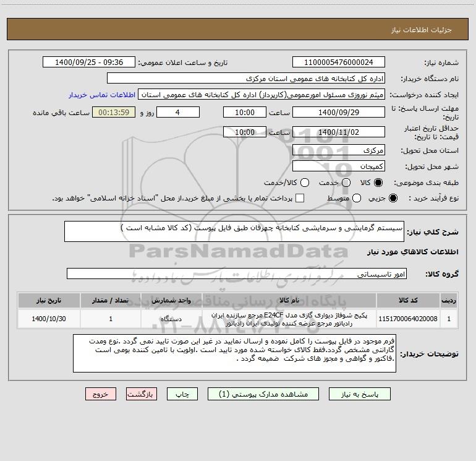Click the unit cell دستگاه

tap(171, 319)
